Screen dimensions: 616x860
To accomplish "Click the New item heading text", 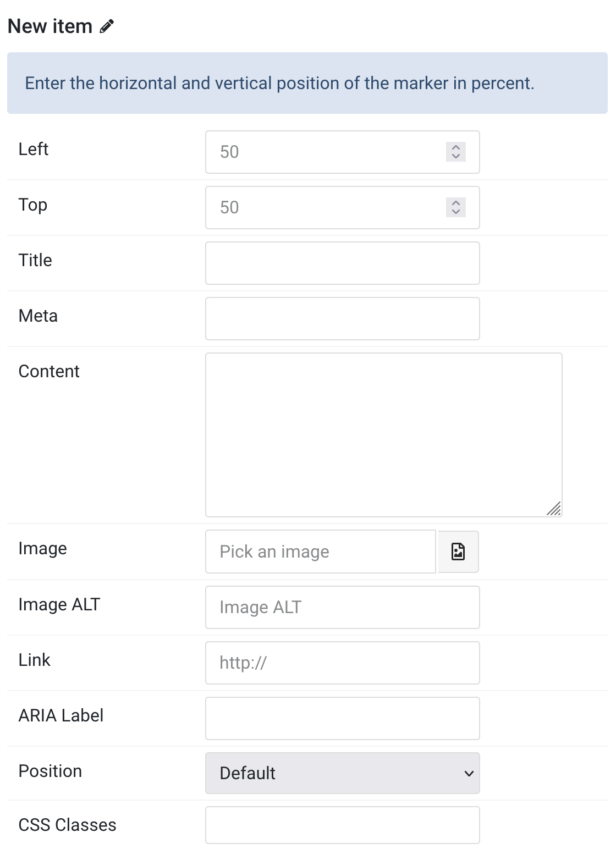I will tap(50, 26).
